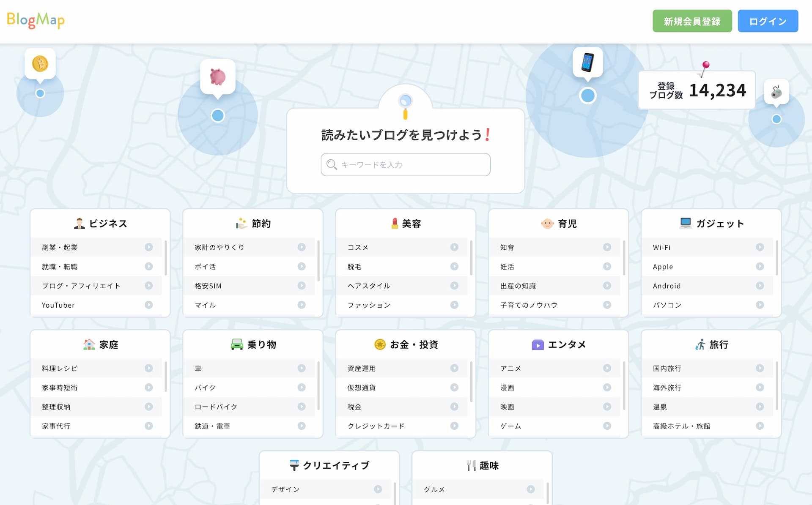Open the 格安SIM category link
This screenshot has width=812, height=505.
[208, 286]
